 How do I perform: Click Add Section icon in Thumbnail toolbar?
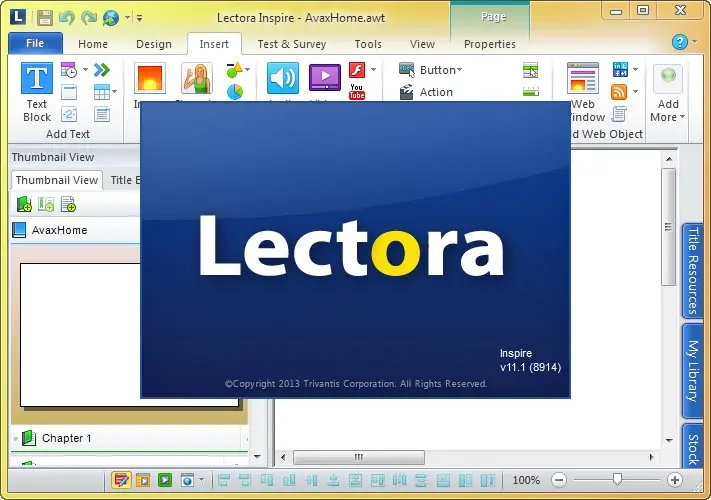click(x=46, y=204)
